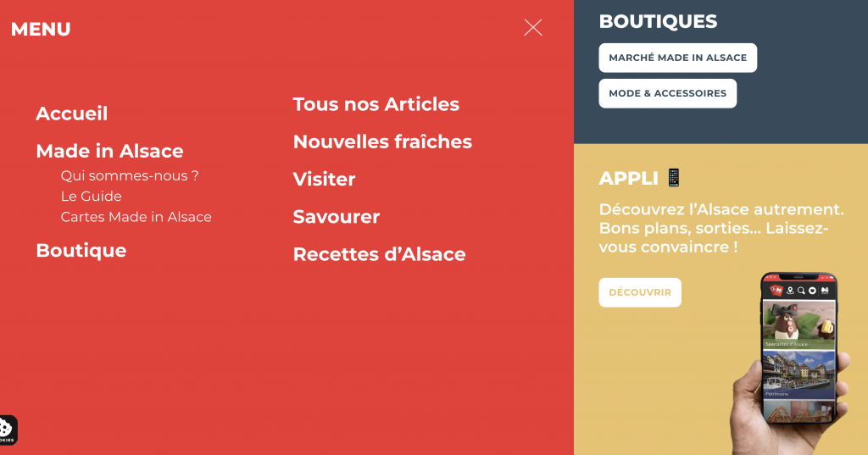Click the BOUTIQUES heading
Screen dimensions: 868x455
[658, 21]
